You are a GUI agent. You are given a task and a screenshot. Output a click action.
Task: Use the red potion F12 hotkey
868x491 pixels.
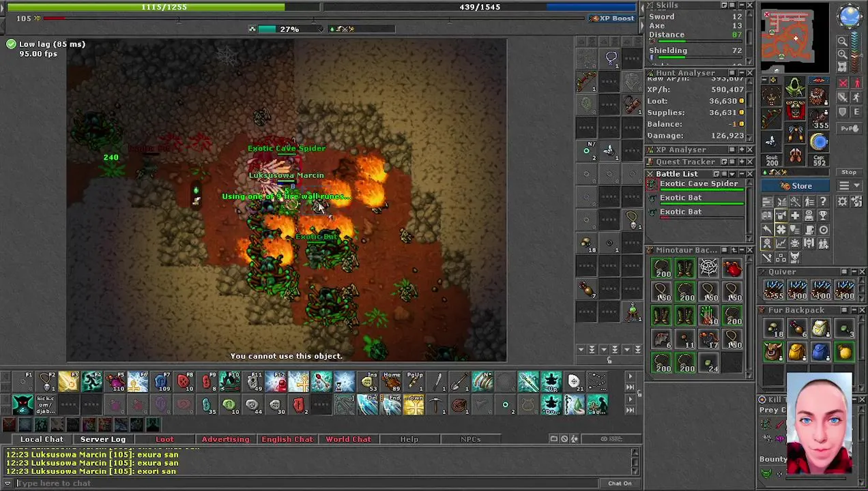[275, 382]
